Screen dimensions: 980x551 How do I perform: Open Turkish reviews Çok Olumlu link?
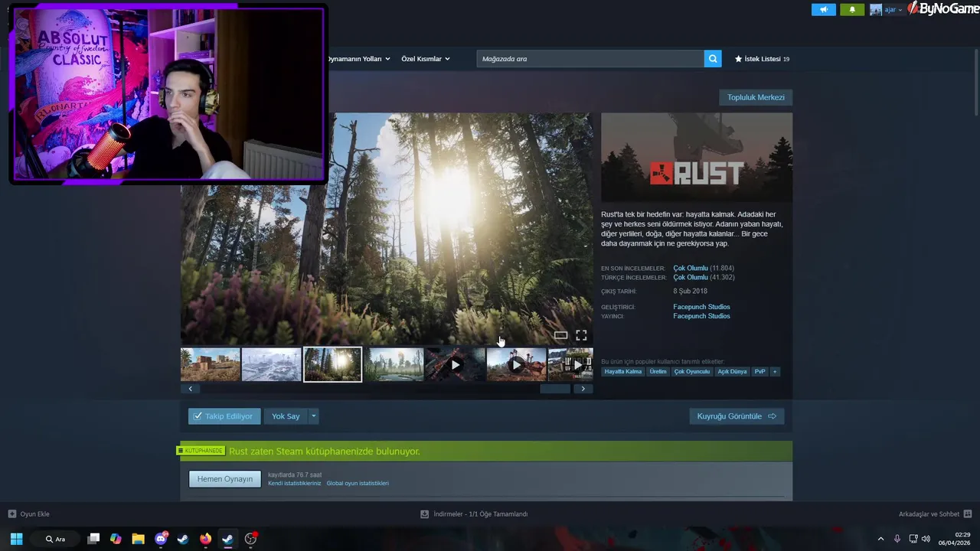[x=691, y=278]
